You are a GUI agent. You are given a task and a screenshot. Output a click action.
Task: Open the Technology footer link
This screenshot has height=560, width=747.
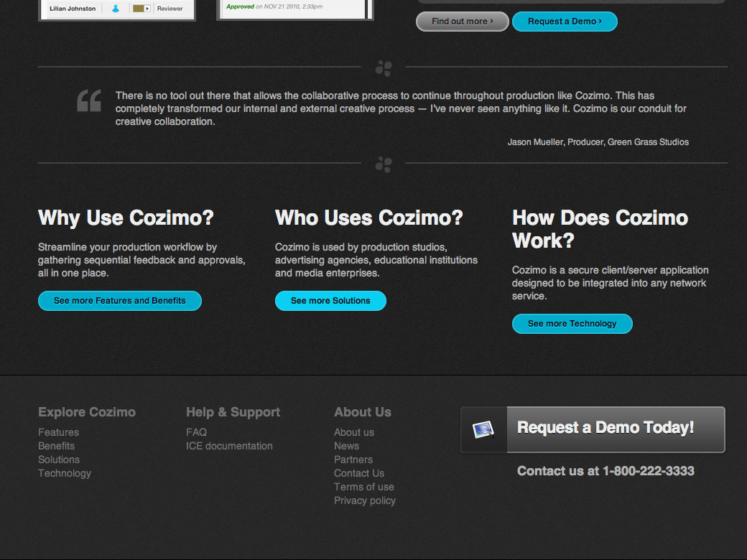pyautogui.click(x=65, y=473)
